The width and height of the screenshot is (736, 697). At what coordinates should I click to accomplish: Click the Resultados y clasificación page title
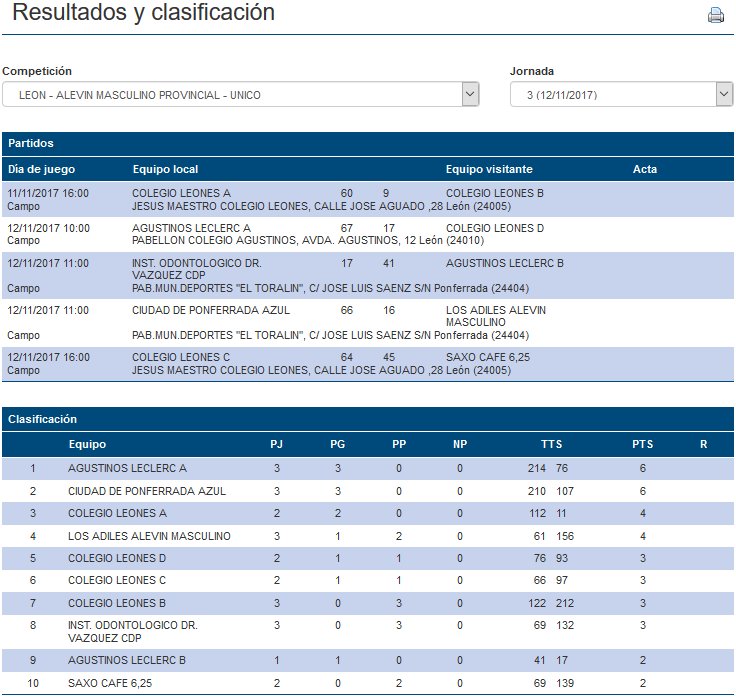point(144,13)
